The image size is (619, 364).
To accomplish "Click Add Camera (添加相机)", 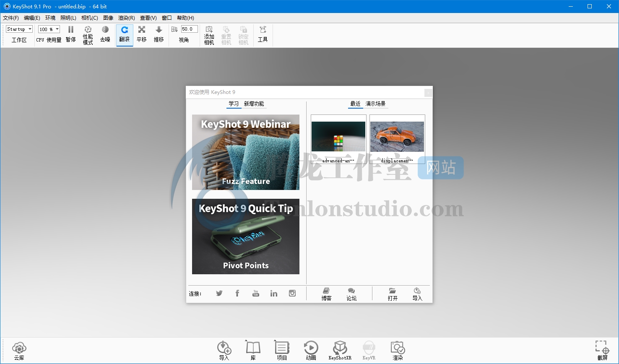I will [x=209, y=35].
